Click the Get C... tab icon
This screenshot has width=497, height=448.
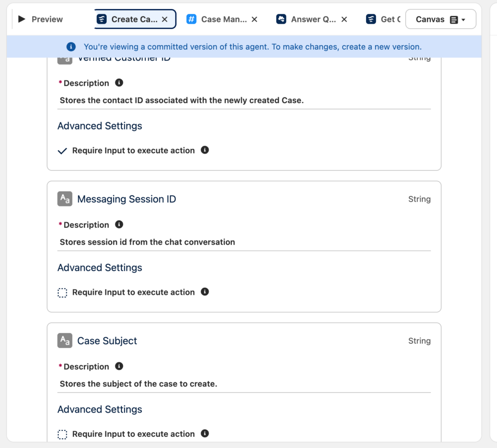(x=371, y=19)
